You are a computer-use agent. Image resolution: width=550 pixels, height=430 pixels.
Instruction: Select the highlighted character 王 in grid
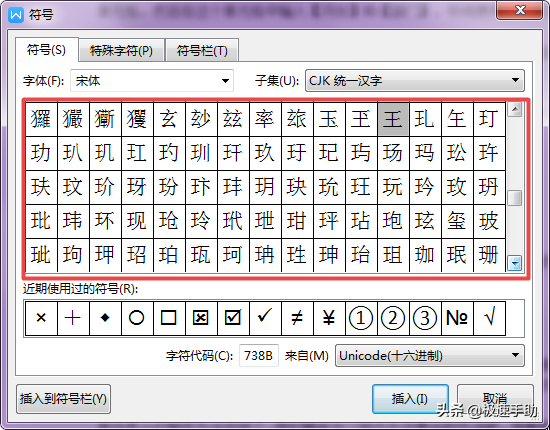(393, 119)
